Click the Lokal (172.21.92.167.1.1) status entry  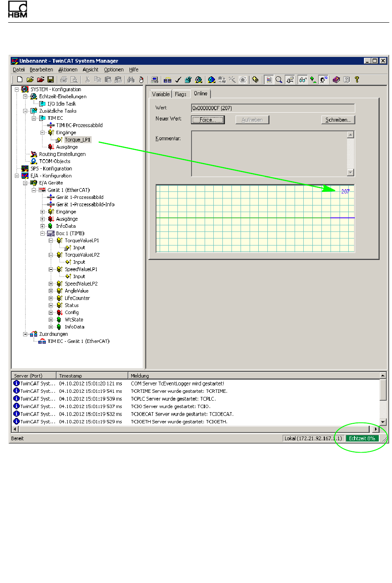pos(313,439)
